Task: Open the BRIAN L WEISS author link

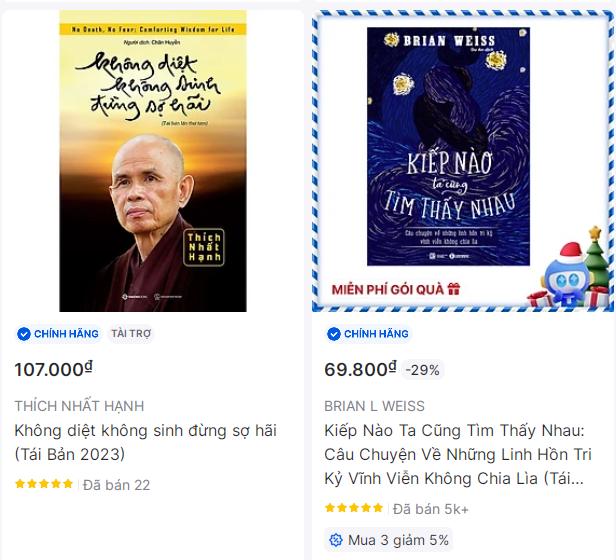Action: [374, 406]
